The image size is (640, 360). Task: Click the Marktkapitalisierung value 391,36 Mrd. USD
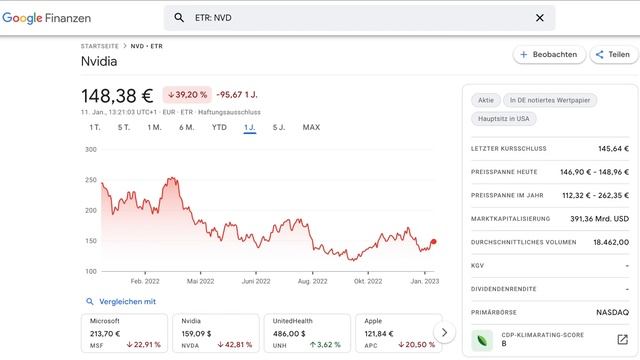(x=600, y=219)
